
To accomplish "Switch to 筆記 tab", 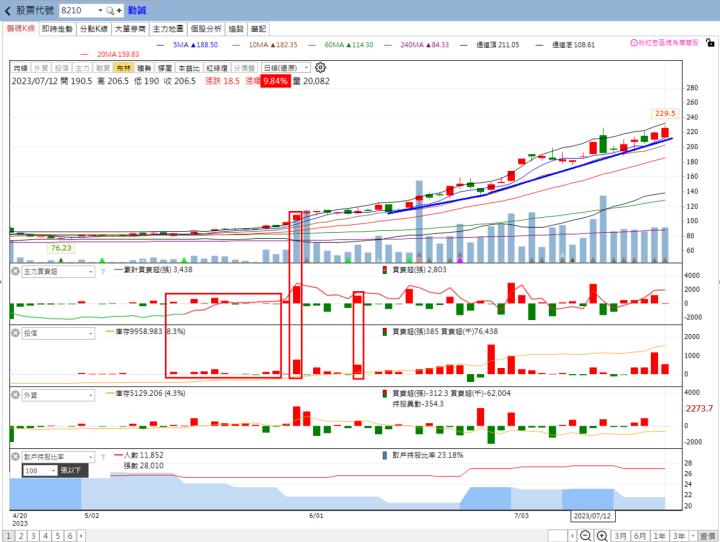I will [x=259, y=29].
